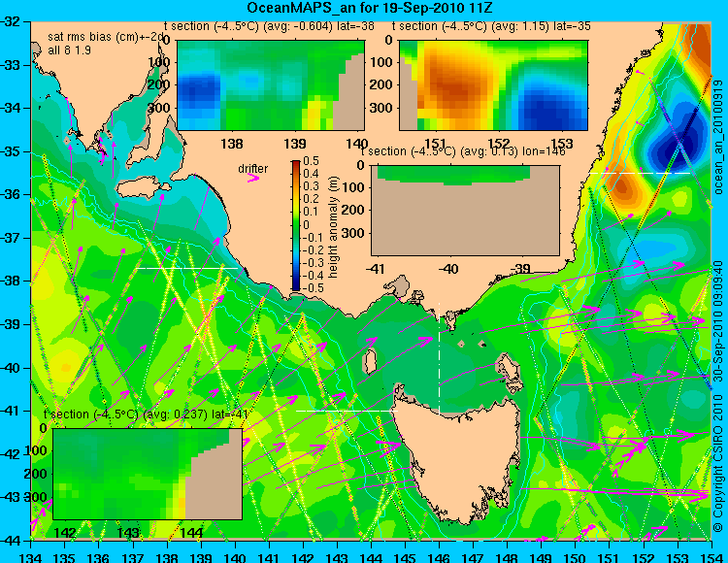
Task: Click the 'sat rms bias (cm)+-2d' label
Action: (x=106, y=37)
